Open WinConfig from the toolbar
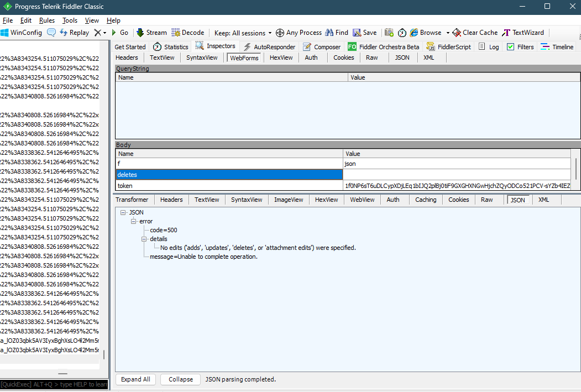Image resolution: width=581 pixels, height=392 pixels. (x=22, y=32)
